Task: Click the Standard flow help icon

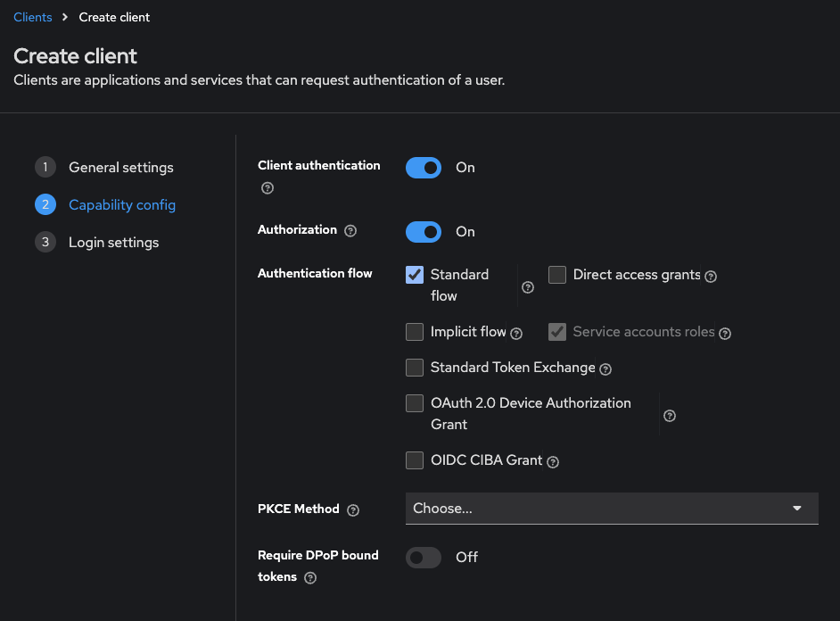Action: (527, 286)
